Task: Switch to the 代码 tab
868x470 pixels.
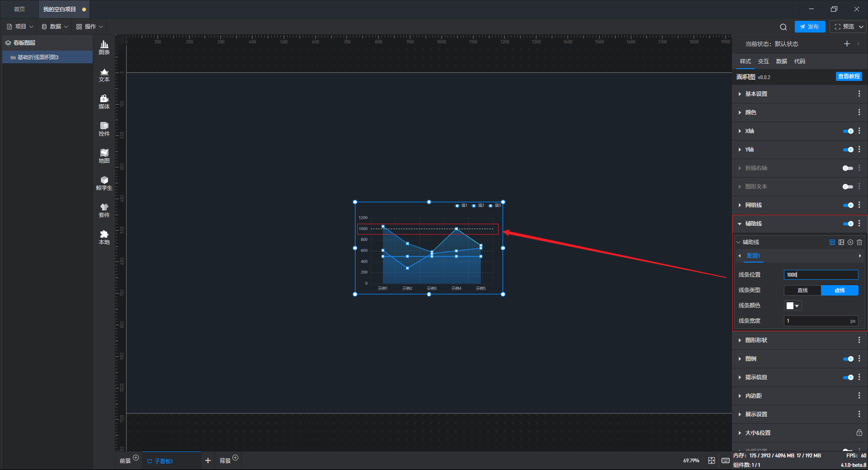Action: pos(799,61)
